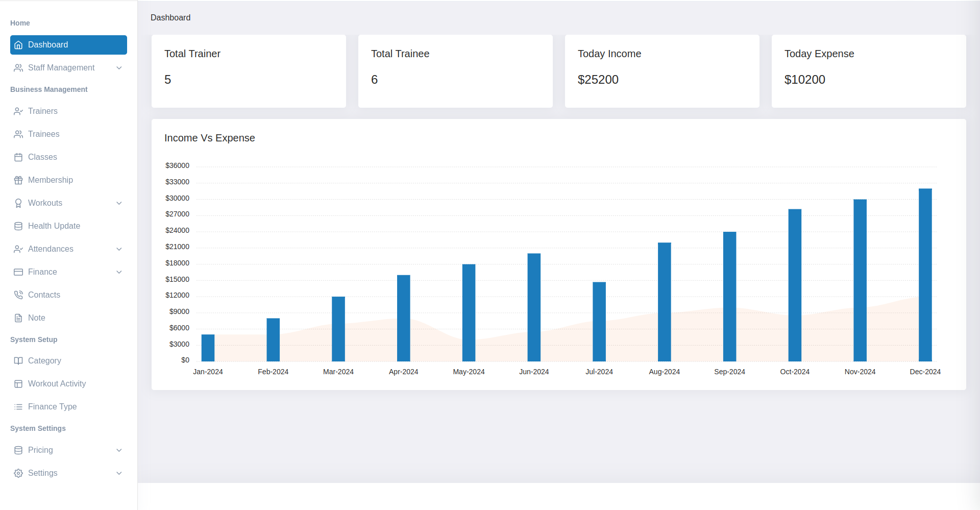
Task: Expand the Pricing submenu chevron
Action: (119, 450)
